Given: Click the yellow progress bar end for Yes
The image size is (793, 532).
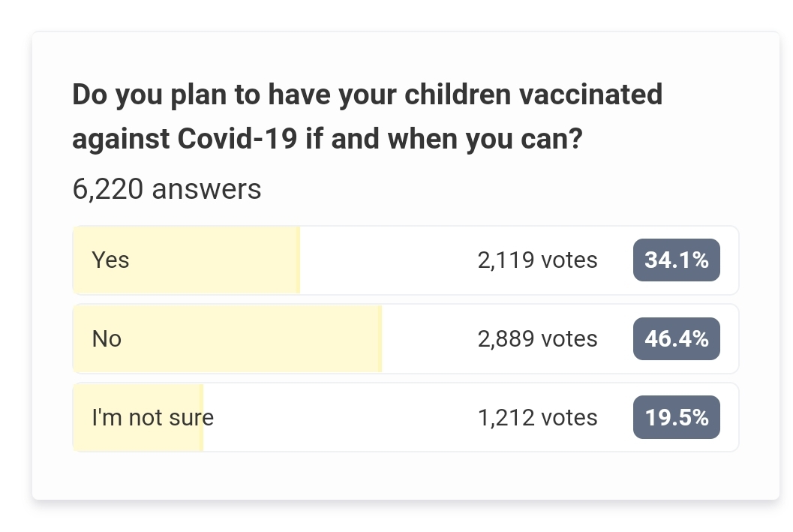Looking at the screenshot, I should (x=297, y=260).
